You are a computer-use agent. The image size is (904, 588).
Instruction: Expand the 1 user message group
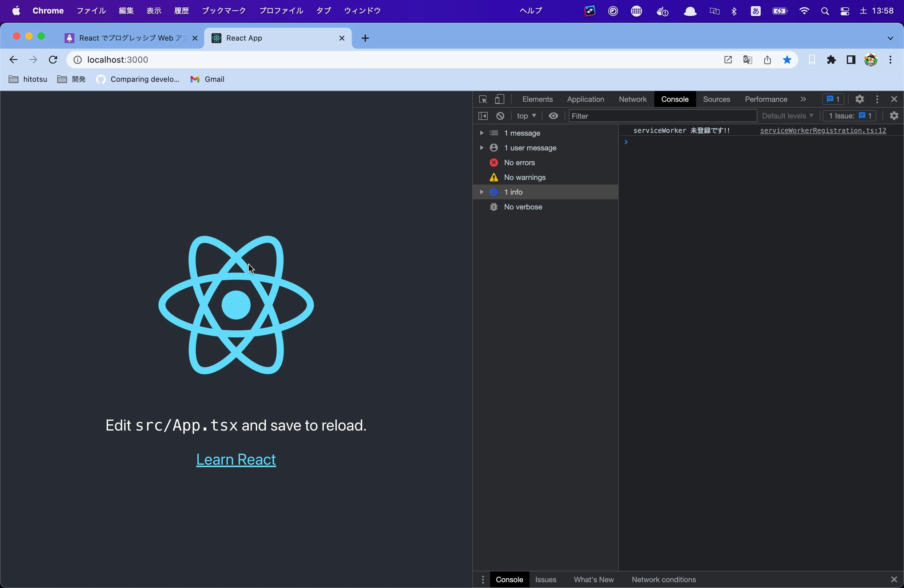tap(482, 148)
